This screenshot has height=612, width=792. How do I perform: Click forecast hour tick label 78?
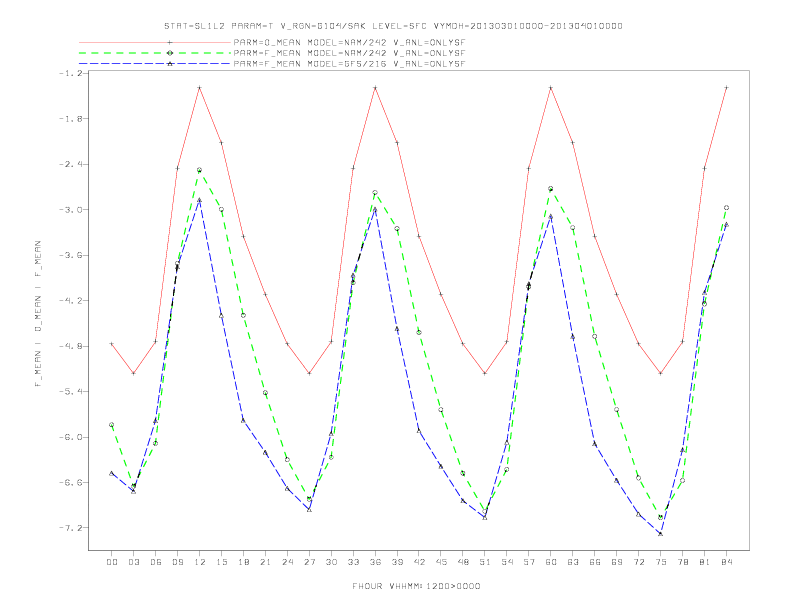(682, 562)
